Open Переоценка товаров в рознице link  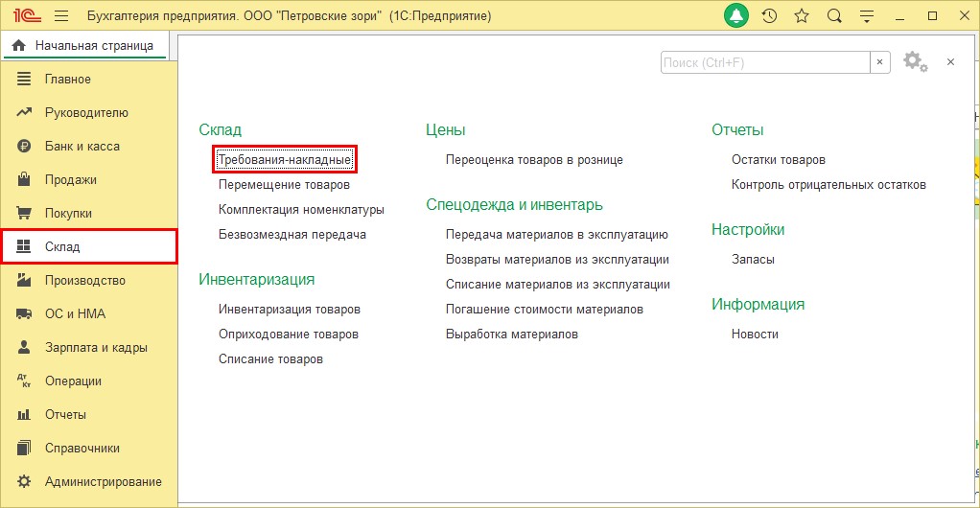pos(534,160)
